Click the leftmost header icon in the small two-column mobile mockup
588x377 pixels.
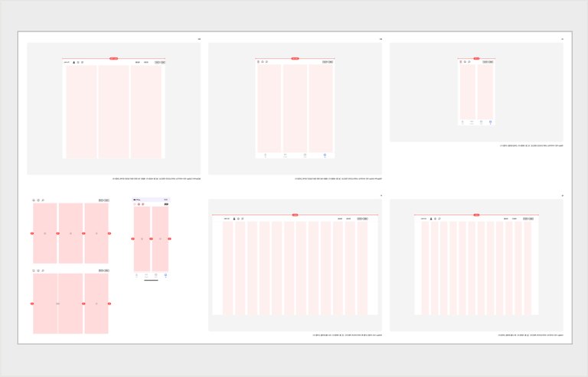(x=461, y=62)
